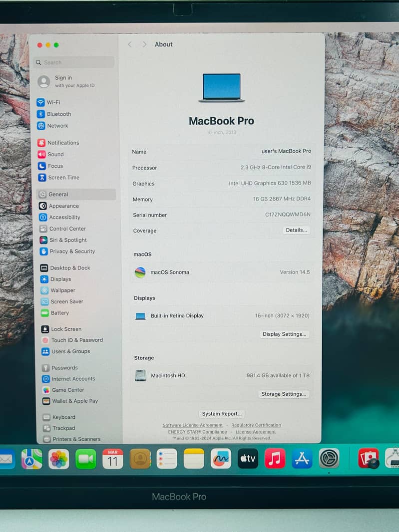Screen dimensions: 399x532
Task: Select Siri & Spotlight in sidebar
Action: [63, 240]
